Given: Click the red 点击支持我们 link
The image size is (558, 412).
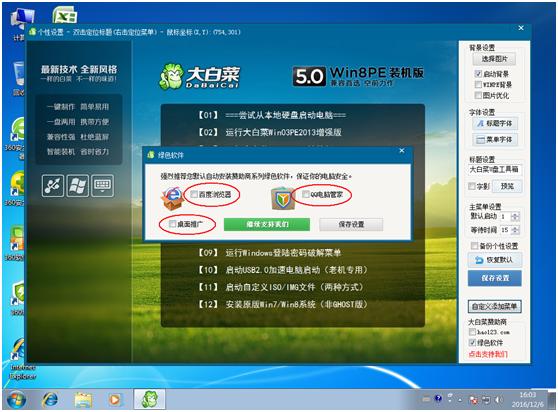Looking at the screenshot, I should (x=488, y=354).
